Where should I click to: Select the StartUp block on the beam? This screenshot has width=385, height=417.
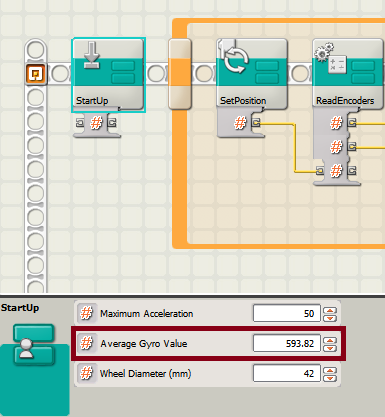109,74
